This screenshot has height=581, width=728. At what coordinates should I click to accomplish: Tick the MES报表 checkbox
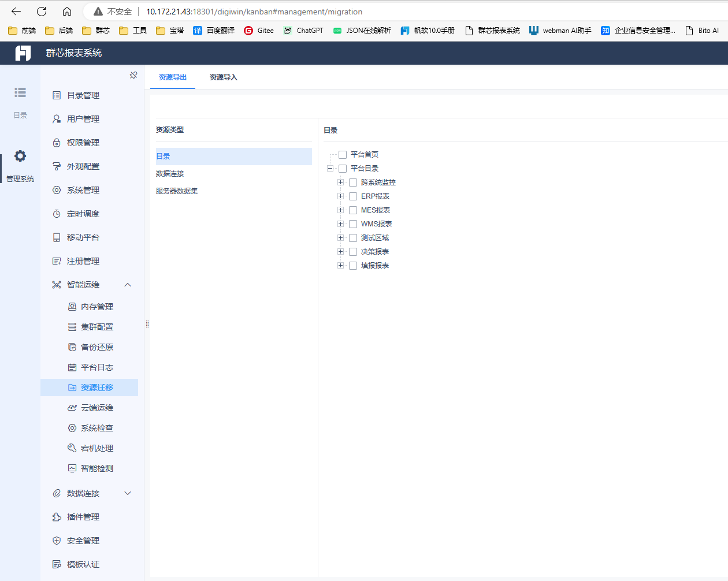[x=353, y=210]
